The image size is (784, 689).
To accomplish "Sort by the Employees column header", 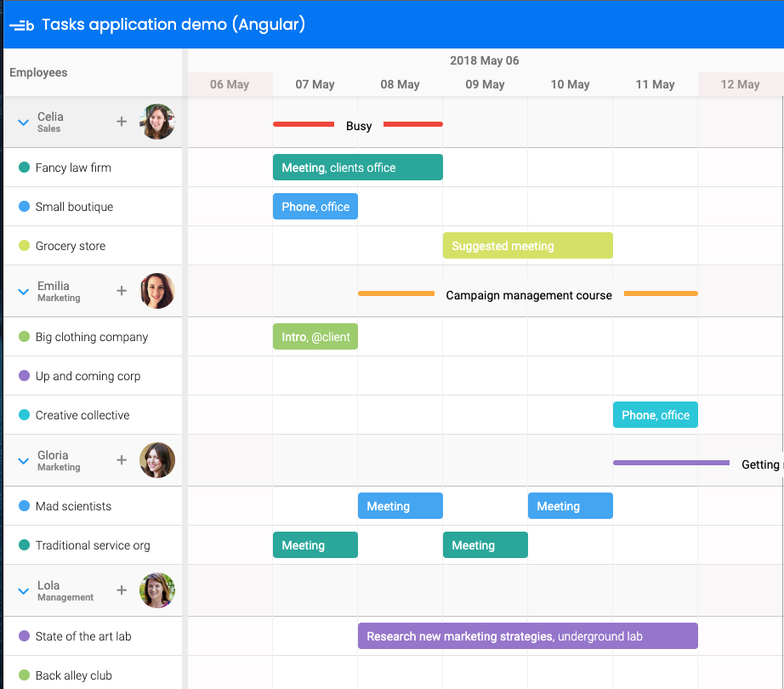I will (38, 72).
